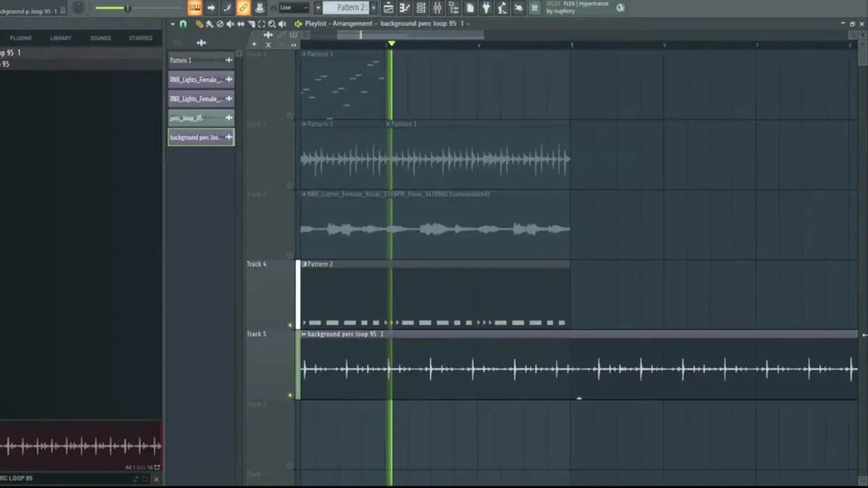The image size is (868, 488).
Task: Select the Slice tool
Action: [251, 24]
